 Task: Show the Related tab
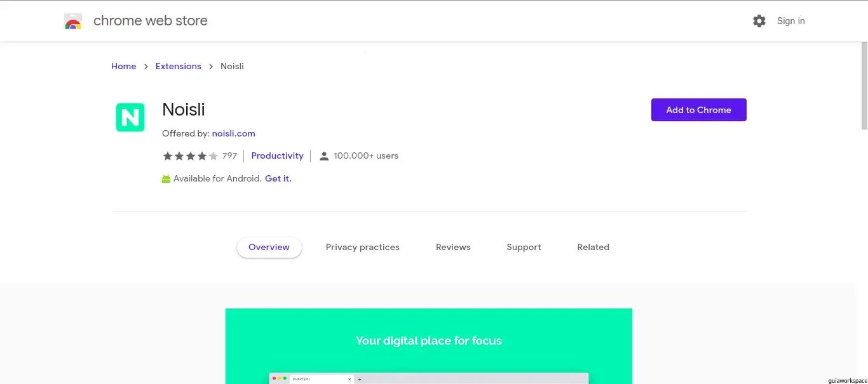tap(593, 248)
